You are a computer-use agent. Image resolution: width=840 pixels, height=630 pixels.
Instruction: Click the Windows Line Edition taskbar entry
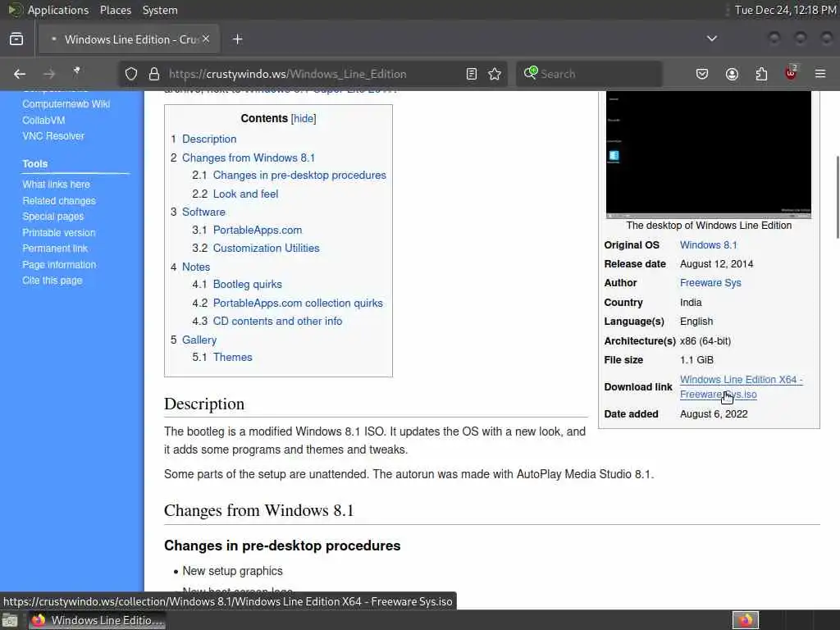97,620
